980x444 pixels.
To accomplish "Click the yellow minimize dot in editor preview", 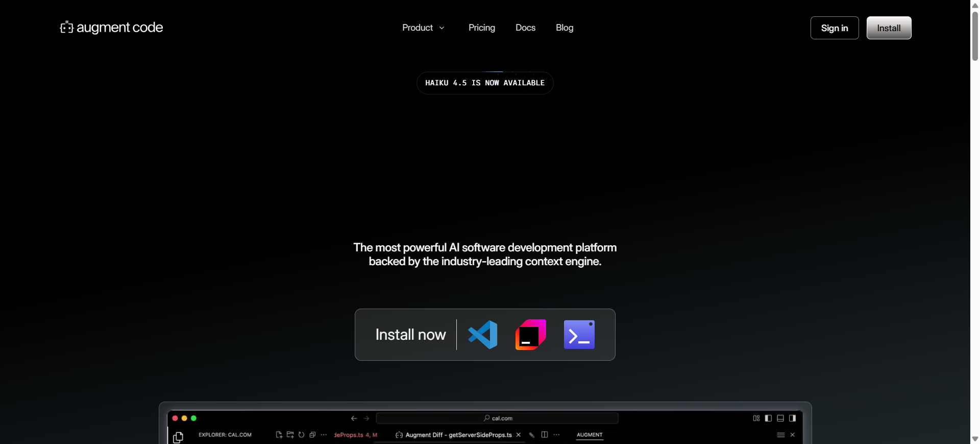I will click(184, 418).
